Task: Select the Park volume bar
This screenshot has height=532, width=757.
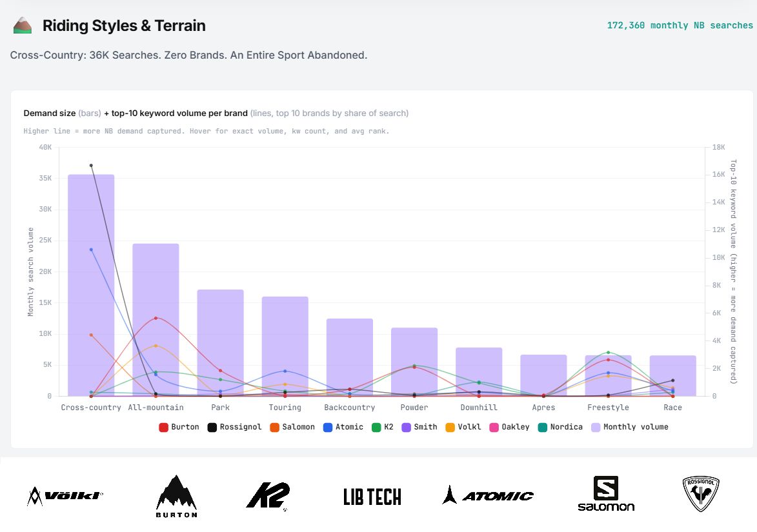Action: (x=221, y=343)
